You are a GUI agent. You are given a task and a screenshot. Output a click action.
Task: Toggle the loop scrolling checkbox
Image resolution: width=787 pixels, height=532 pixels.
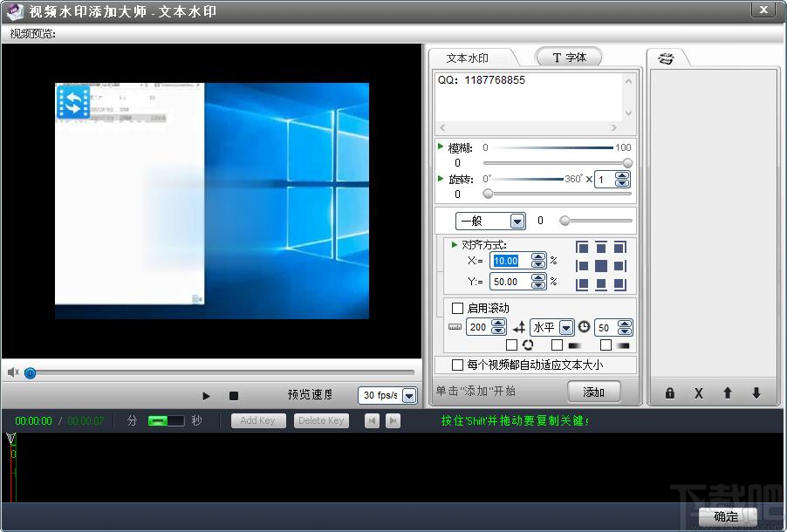[x=511, y=344]
